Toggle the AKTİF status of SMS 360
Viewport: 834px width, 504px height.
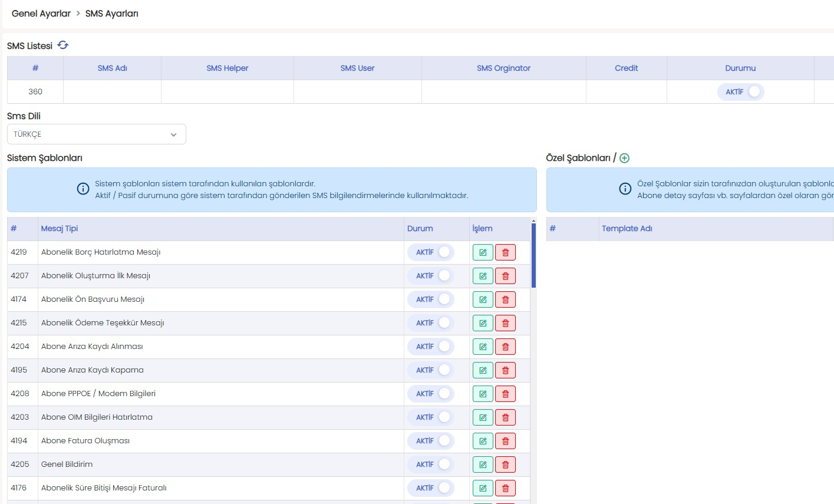click(740, 92)
